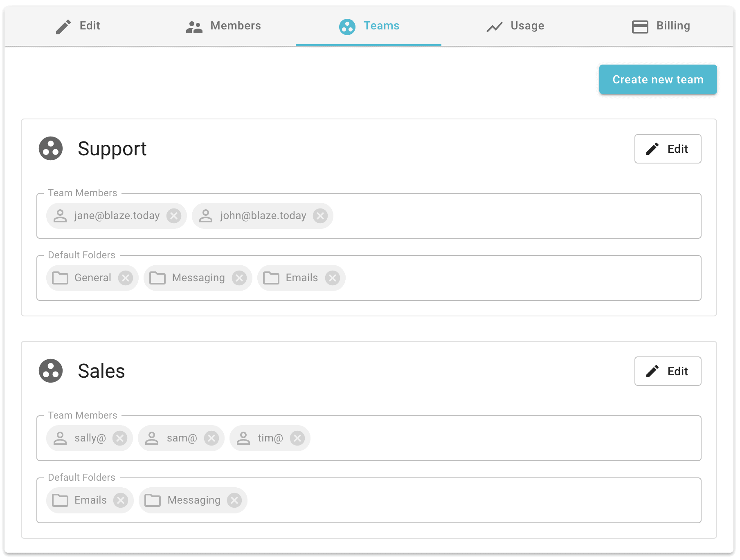Go to the Billing tab
The width and height of the screenshot is (740, 560).
point(661,26)
